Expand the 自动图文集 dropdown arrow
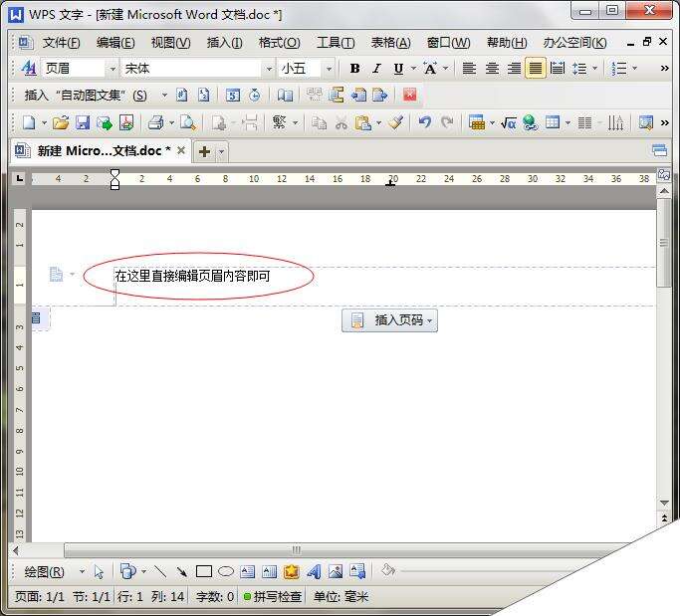Viewport: 680px width, 616px height. (x=164, y=95)
